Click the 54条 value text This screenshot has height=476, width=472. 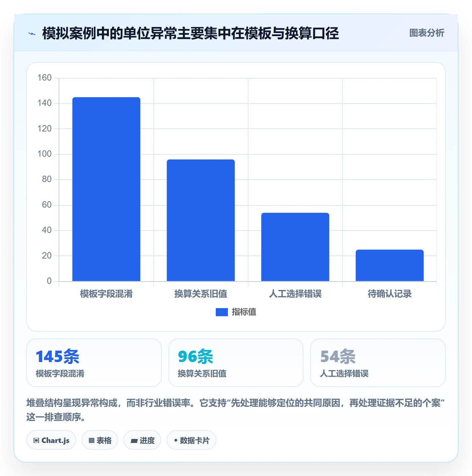pyautogui.click(x=338, y=357)
